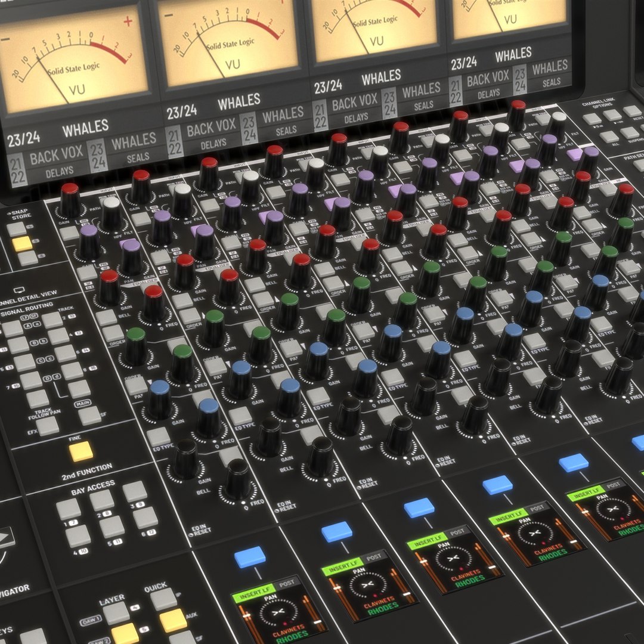The height and width of the screenshot is (644, 644).
Task: Select the blue key above the third channel display
Action: tap(419, 507)
